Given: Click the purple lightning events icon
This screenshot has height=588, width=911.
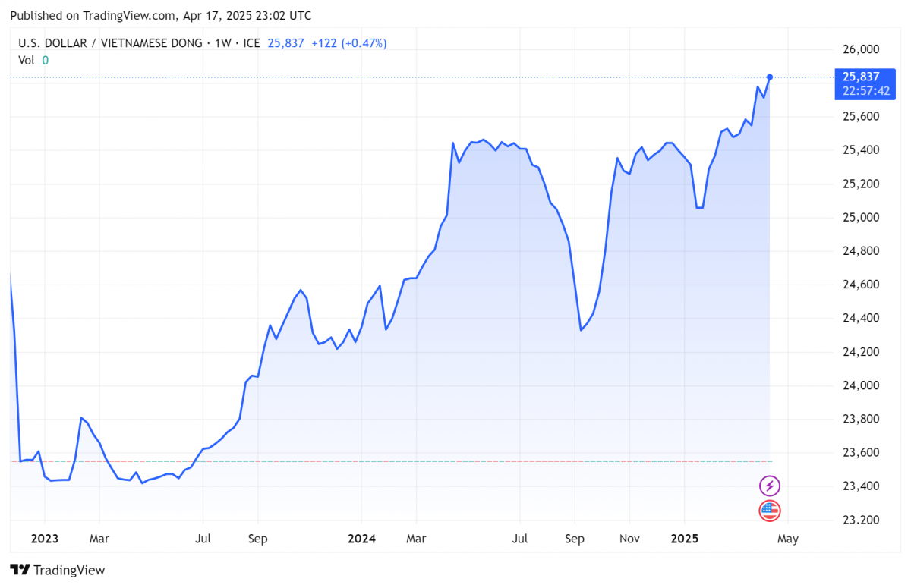Looking at the screenshot, I should point(769,486).
